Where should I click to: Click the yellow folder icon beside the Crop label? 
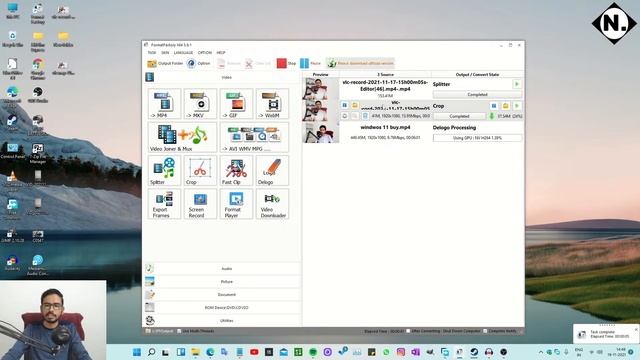(505, 106)
